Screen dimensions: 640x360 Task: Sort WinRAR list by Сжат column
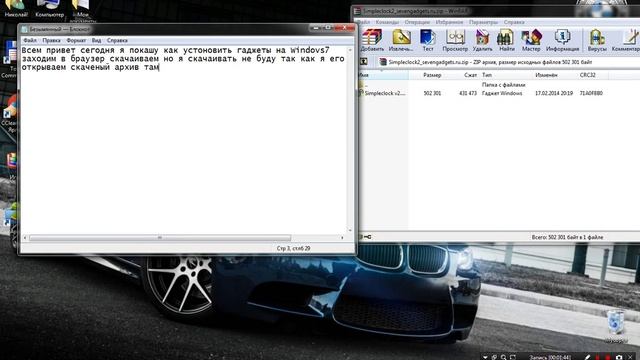coord(470,75)
